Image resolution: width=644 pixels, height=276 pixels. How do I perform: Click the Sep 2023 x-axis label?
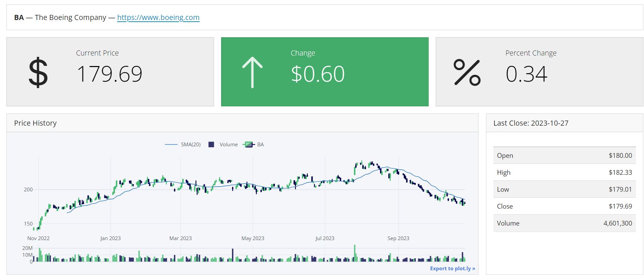point(398,238)
